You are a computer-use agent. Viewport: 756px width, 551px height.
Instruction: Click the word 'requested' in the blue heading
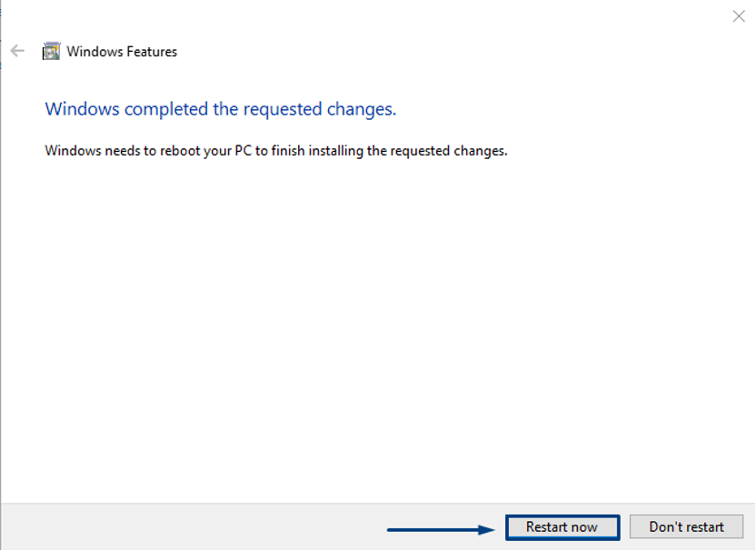(x=282, y=110)
